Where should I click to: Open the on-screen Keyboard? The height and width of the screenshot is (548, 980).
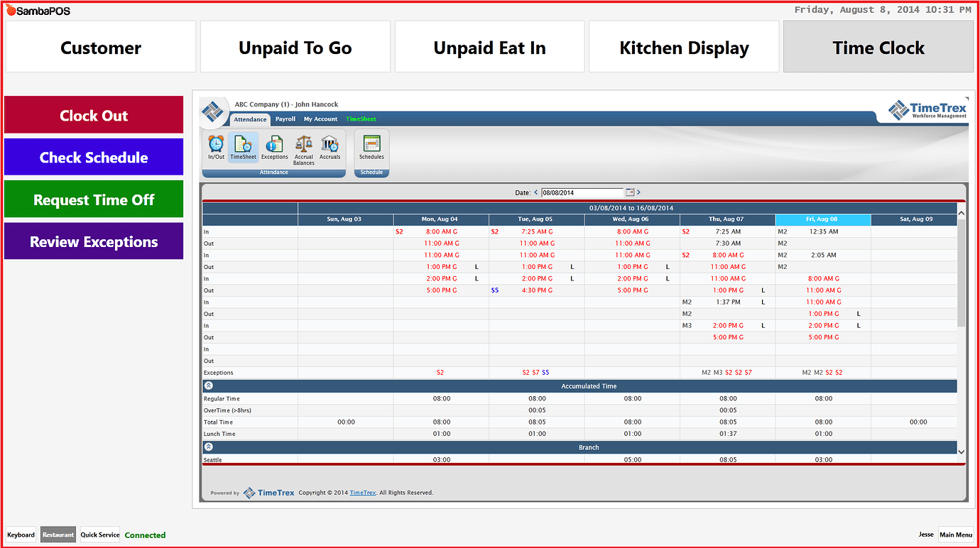(x=21, y=535)
